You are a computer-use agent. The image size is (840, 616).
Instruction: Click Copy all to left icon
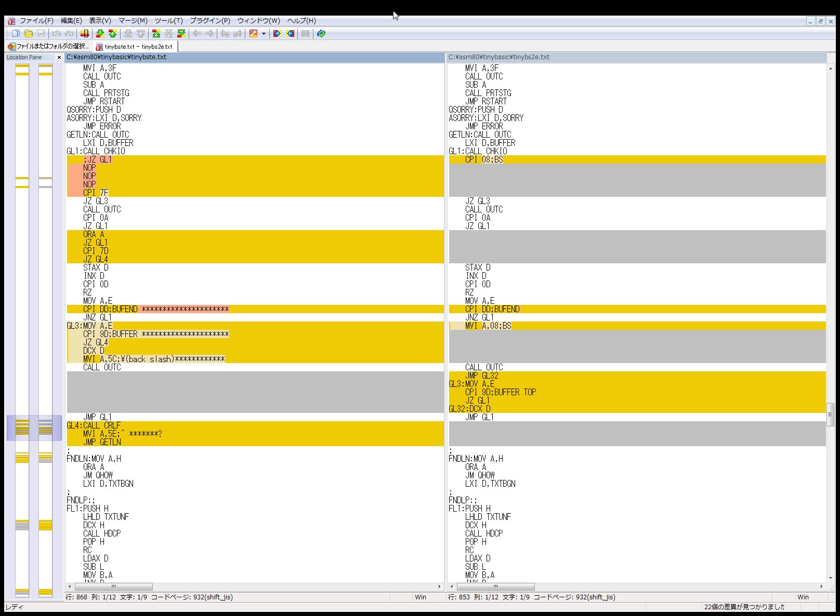point(290,34)
